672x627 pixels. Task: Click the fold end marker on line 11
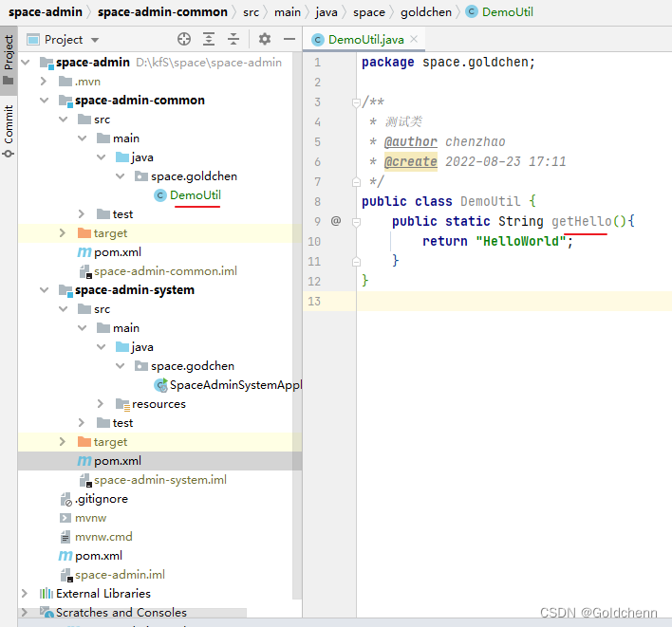click(x=356, y=262)
